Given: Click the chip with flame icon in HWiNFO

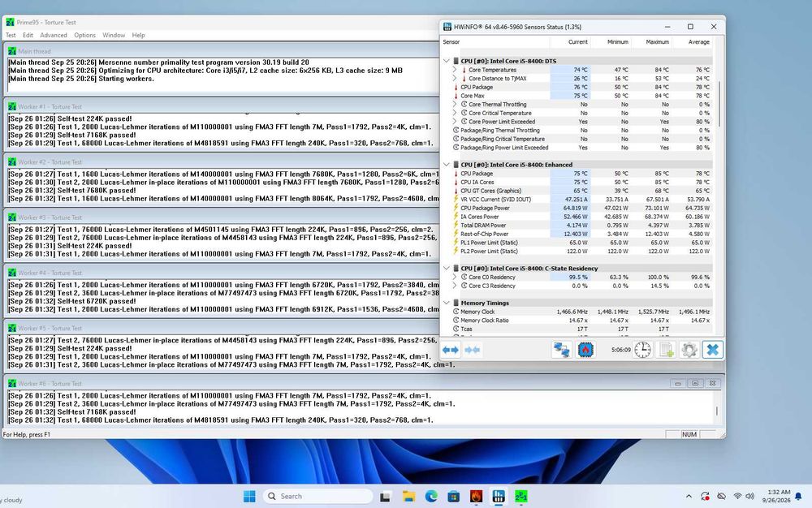Looking at the screenshot, I should click(x=585, y=351).
